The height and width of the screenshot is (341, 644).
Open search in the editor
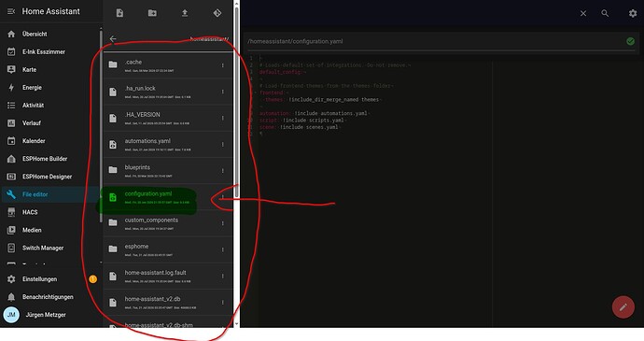pos(605,14)
